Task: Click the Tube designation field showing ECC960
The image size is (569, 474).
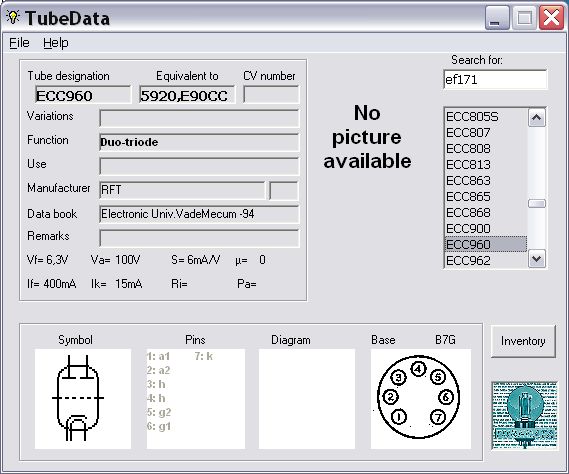Action: coord(83,95)
